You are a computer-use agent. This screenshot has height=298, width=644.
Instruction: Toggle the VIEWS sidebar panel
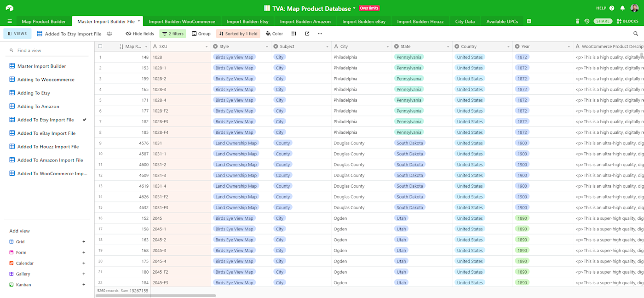coord(17,34)
